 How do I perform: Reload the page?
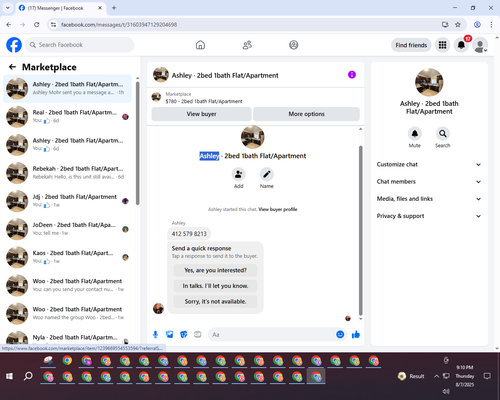click(37, 25)
